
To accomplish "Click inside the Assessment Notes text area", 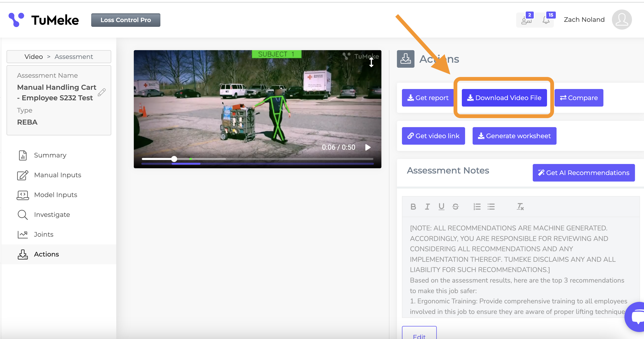I will [521, 267].
